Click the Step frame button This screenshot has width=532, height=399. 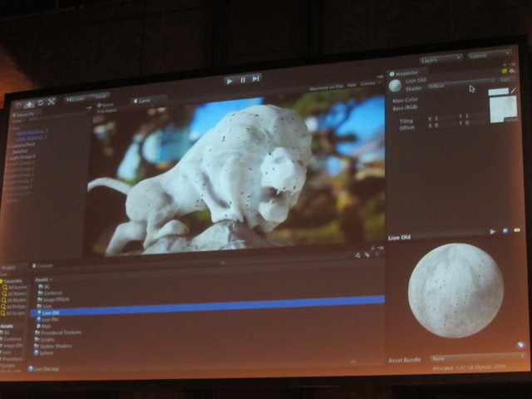255,79
